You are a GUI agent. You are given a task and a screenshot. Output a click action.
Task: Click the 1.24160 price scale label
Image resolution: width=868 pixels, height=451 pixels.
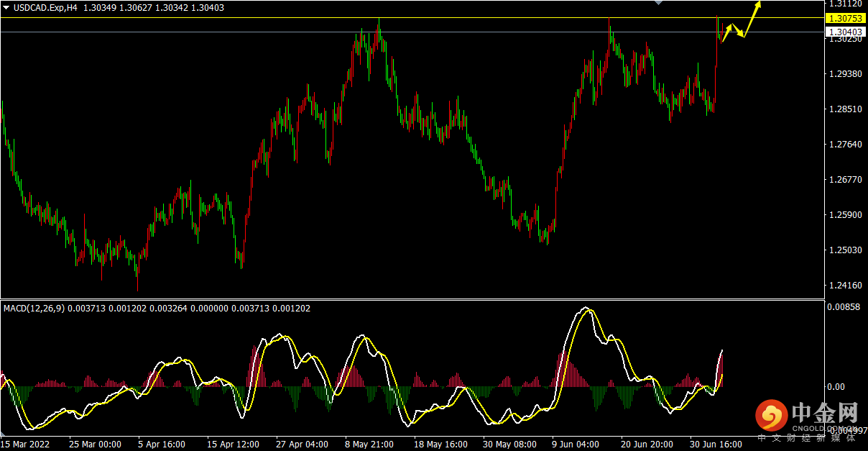(844, 286)
